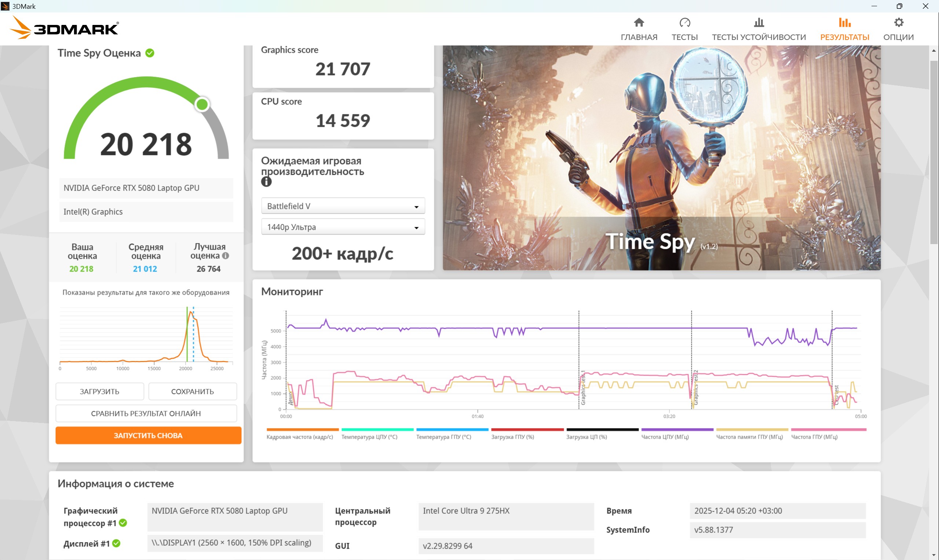Click the Информация о системе heading

[x=116, y=484]
